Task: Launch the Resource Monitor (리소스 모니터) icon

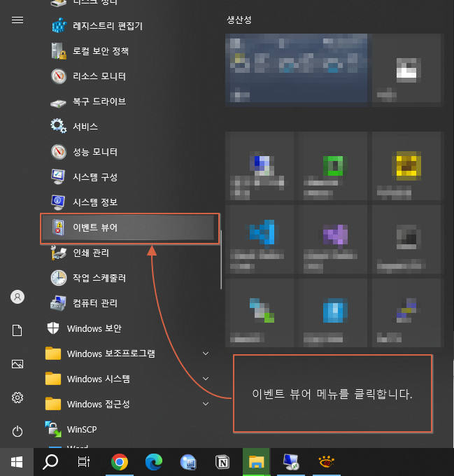Action: pyautogui.click(x=59, y=76)
